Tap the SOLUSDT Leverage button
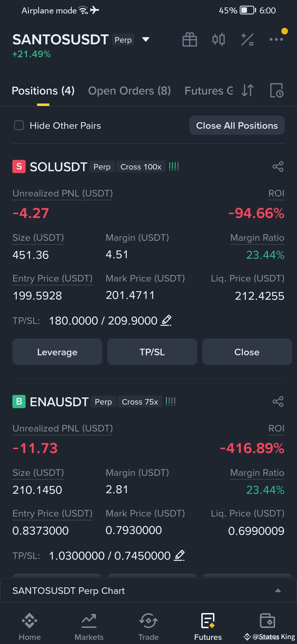The width and height of the screenshot is (297, 644). tap(57, 352)
